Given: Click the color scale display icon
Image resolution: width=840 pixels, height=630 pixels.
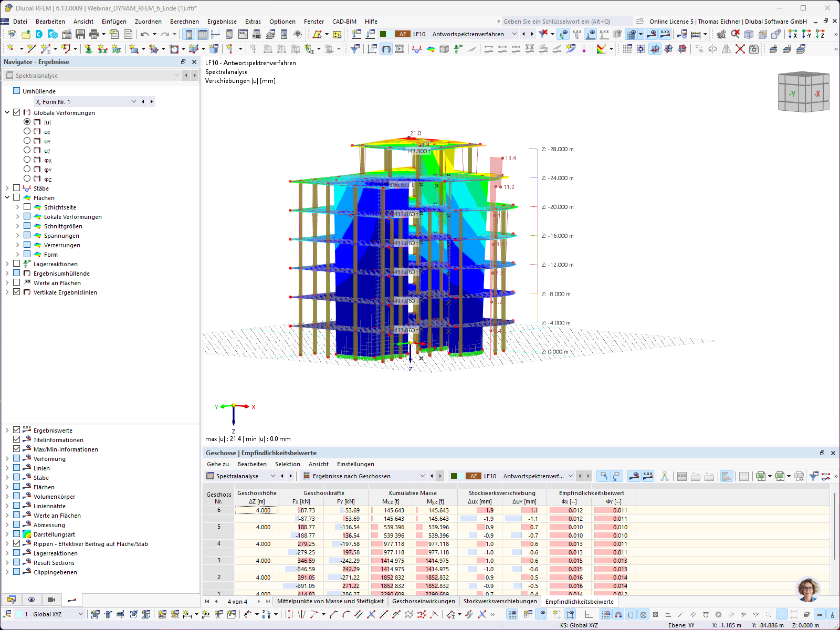Looking at the screenshot, I should point(602,49).
